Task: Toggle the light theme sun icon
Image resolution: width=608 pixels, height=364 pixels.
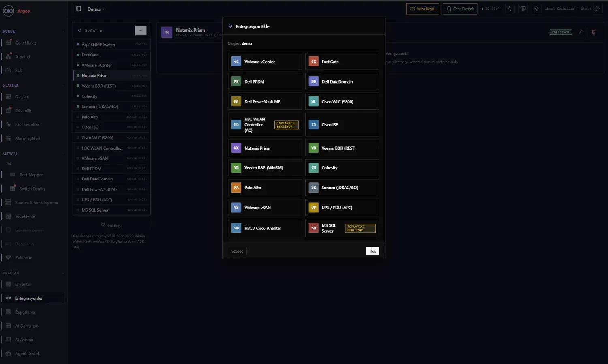Action: click(x=536, y=9)
